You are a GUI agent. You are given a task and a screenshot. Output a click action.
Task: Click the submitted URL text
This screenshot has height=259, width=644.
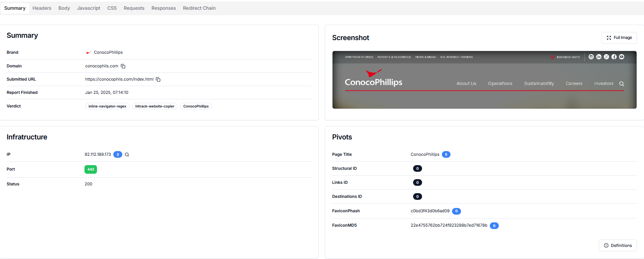click(x=119, y=79)
